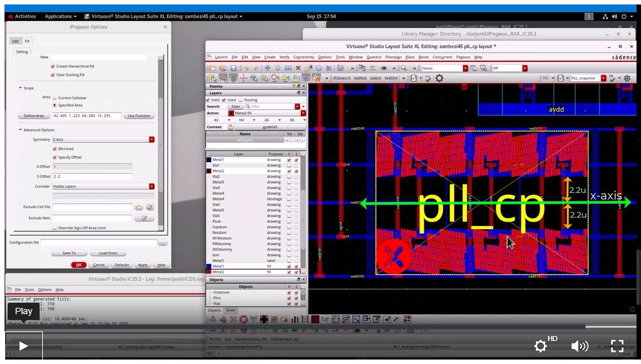Click the folder icon beside Exclude Cell File
Image resolution: width=641 pixels, height=364 pixels.
139,207
